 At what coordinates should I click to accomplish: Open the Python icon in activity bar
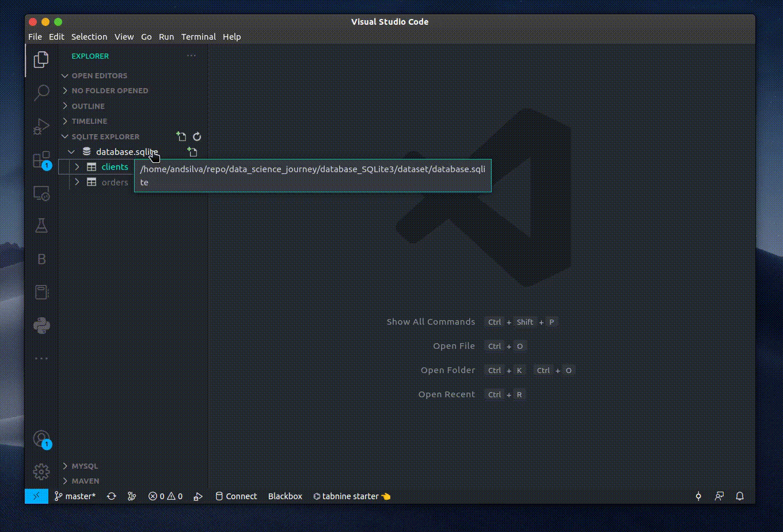click(x=41, y=325)
